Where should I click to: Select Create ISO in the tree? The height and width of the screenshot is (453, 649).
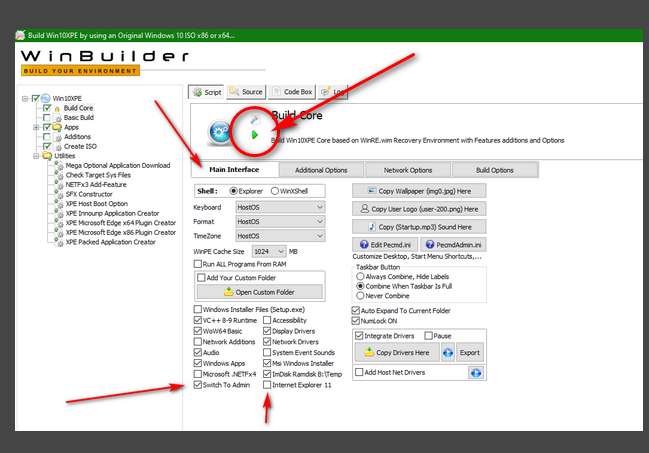(x=80, y=147)
